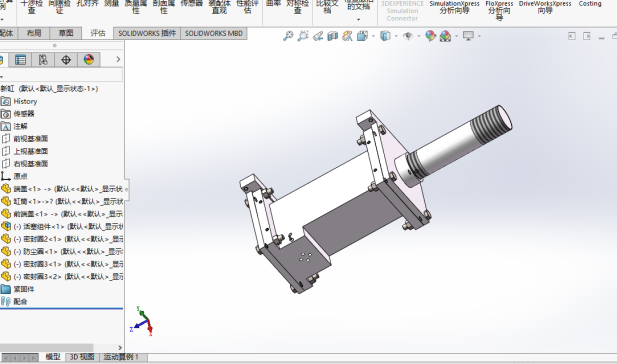Click the 曲率 toolbar tool
This screenshot has width=617, height=364.
click(273, 4)
